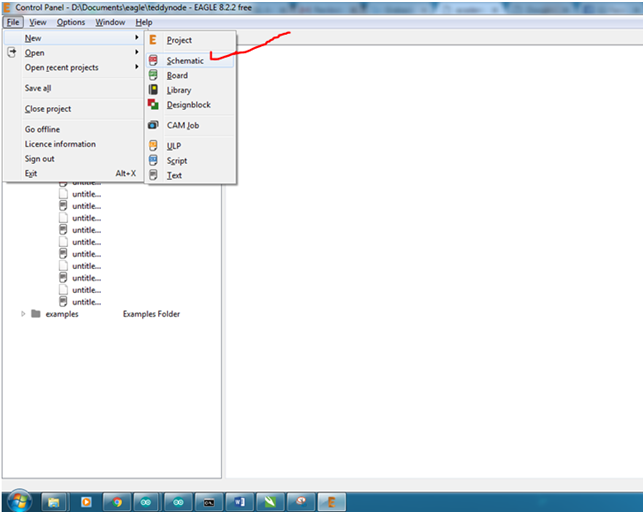This screenshot has width=643, height=513.
Task: Select Sign out menu entry
Action: (x=74, y=159)
